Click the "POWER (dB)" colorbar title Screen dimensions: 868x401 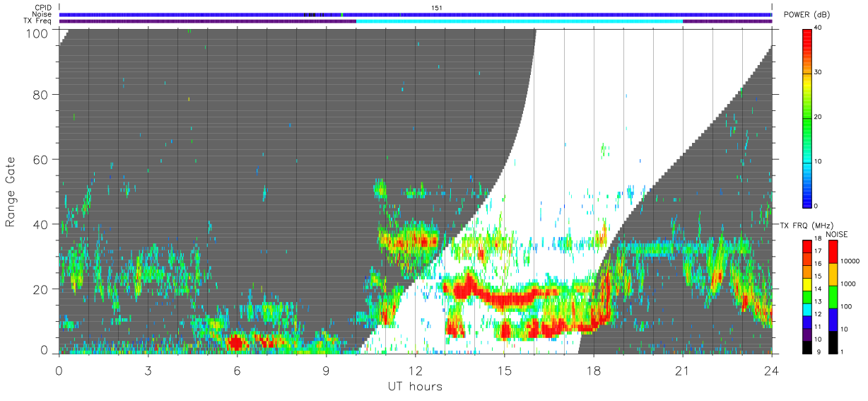806,14
